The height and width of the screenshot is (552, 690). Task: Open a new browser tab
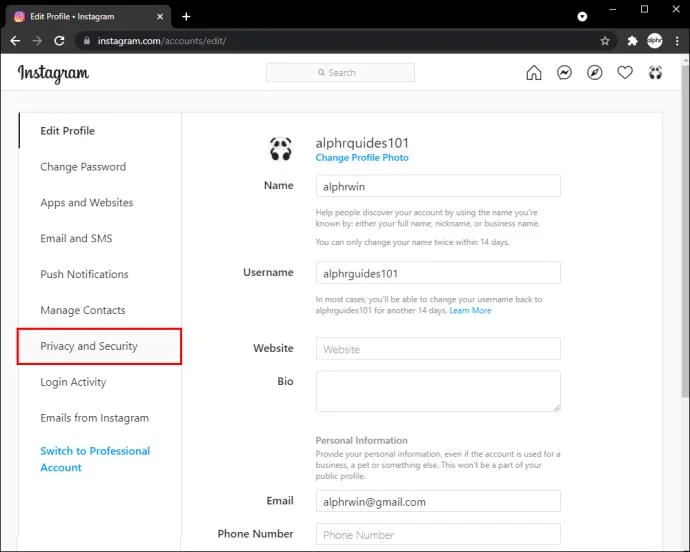186,17
